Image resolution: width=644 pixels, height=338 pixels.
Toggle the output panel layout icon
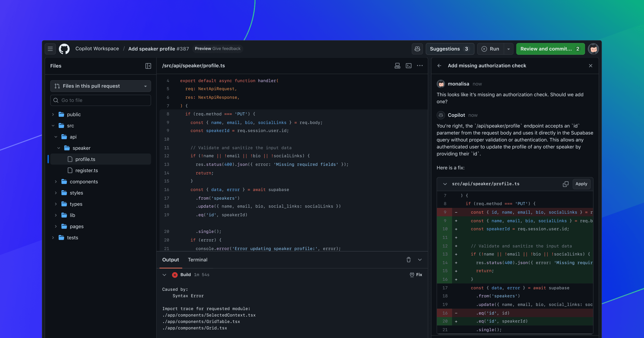point(397,66)
